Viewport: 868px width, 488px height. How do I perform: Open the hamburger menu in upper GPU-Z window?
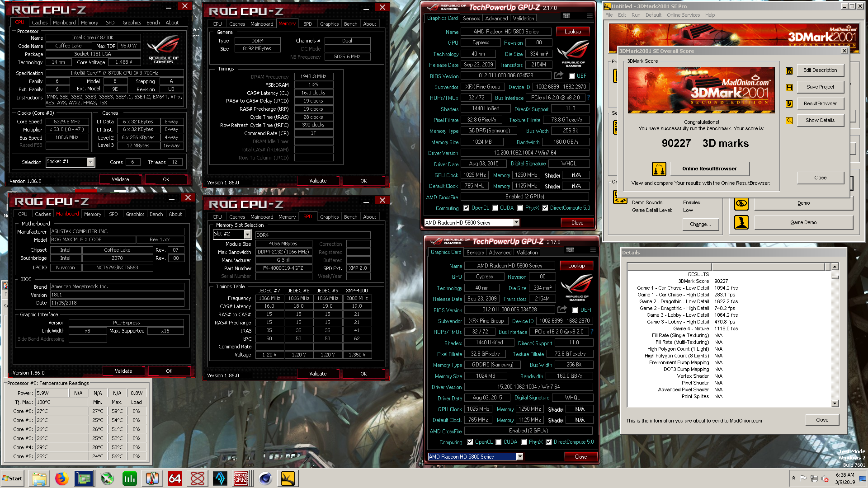[x=589, y=16]
